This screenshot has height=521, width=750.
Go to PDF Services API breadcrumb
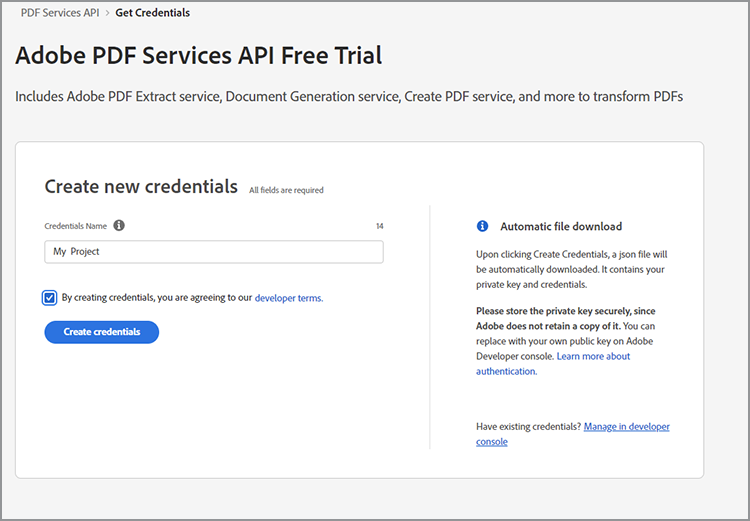[x=60, y=13]
